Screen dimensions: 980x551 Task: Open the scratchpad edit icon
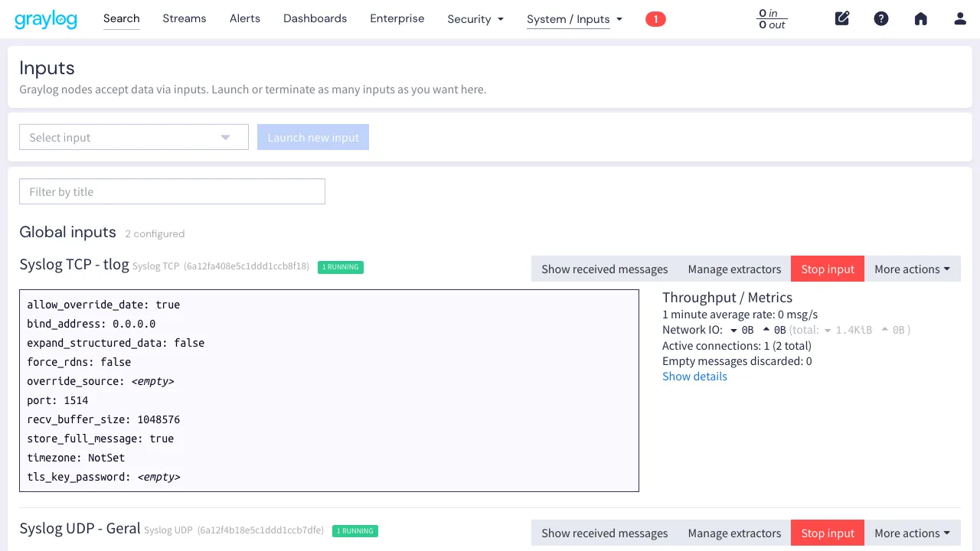point(842,18)
